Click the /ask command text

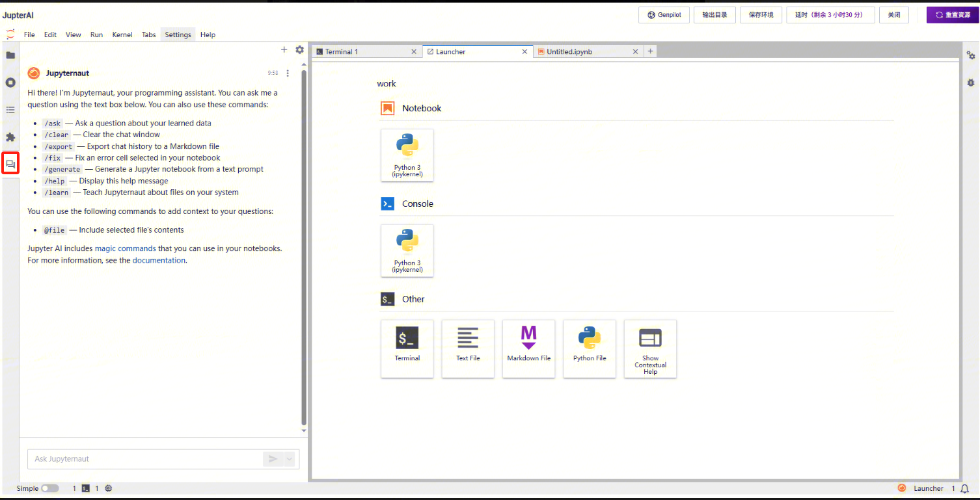point(53,124)
